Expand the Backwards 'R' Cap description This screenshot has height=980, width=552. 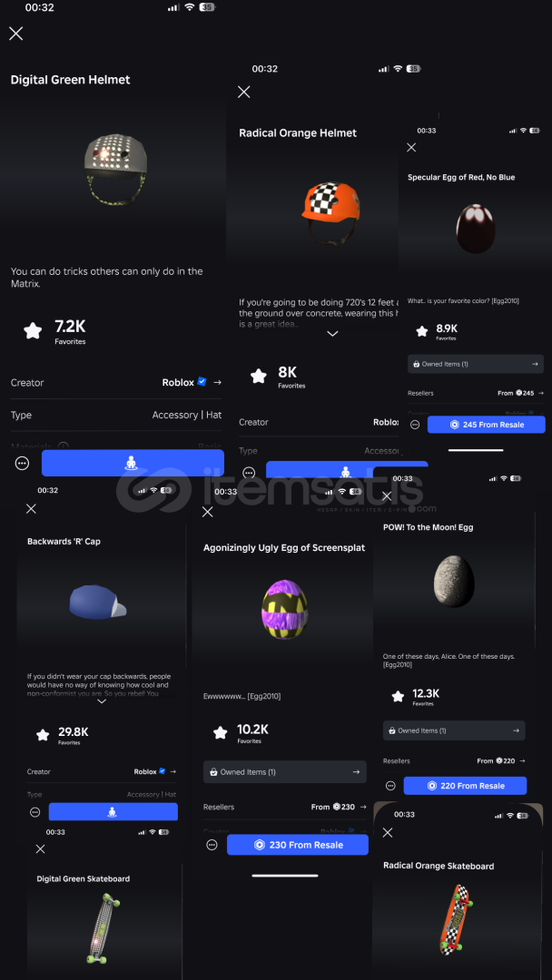point(102,701)
